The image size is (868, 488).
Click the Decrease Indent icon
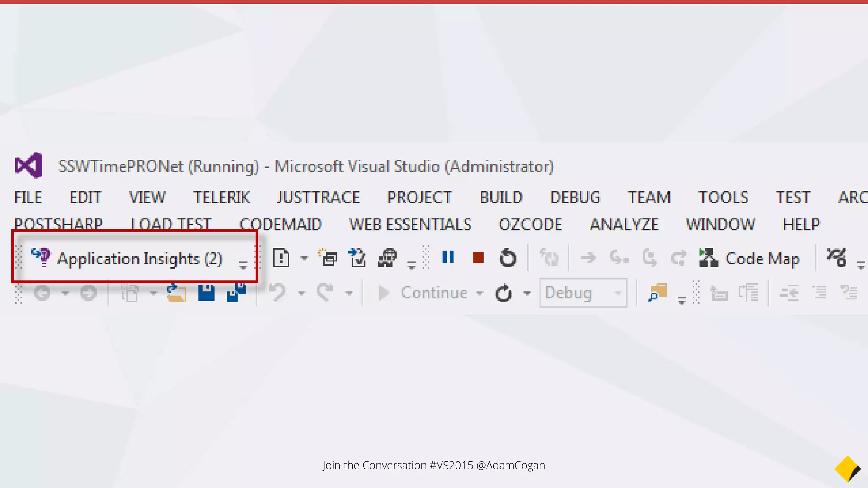tap(789, 293)
